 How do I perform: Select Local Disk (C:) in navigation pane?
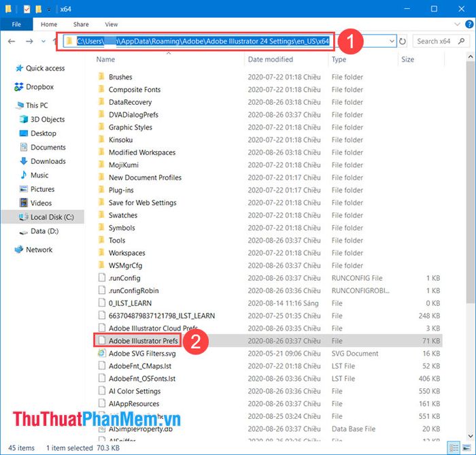pyautogui.click(x=46, y=217)
